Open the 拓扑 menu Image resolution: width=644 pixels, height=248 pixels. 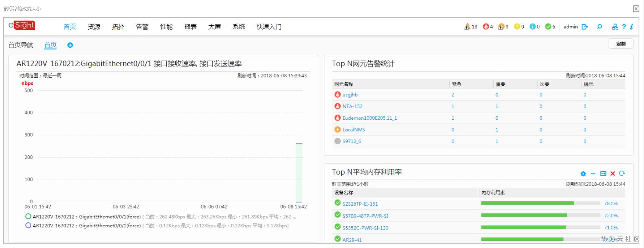point(118,27)
